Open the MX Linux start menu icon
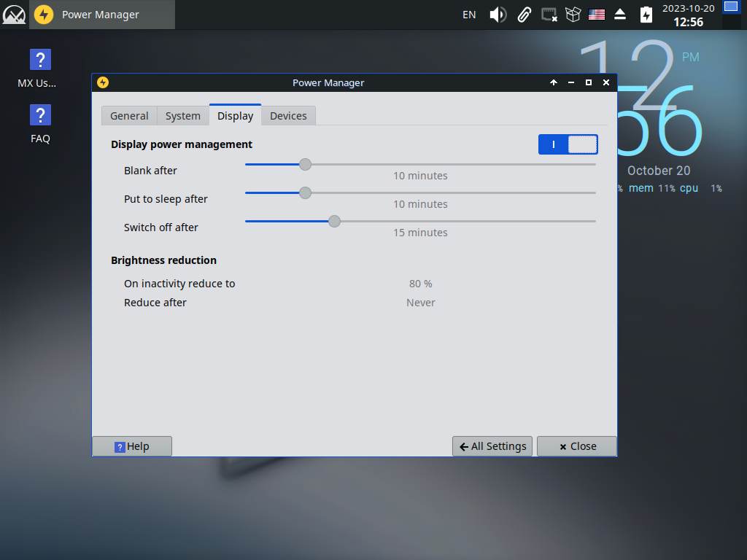Viewport: 747px width, 560px height. [14, 15]
